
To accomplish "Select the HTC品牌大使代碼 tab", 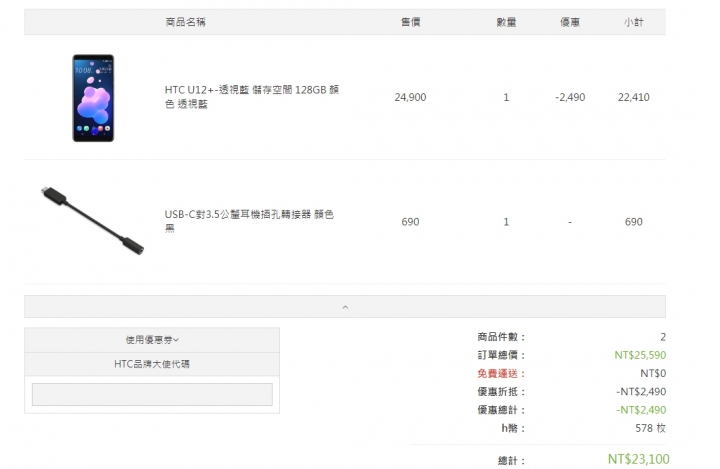I will pyautogui.click(x=152, y=364).
